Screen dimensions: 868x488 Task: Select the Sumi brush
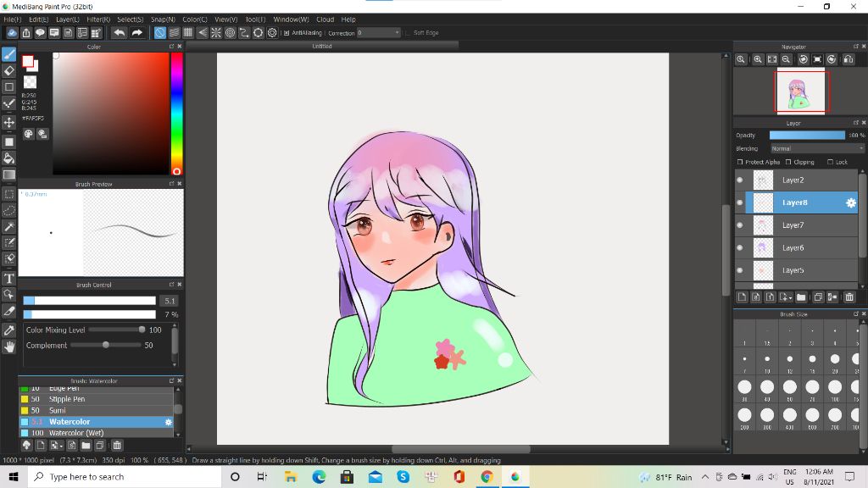[x=97, y=411]
